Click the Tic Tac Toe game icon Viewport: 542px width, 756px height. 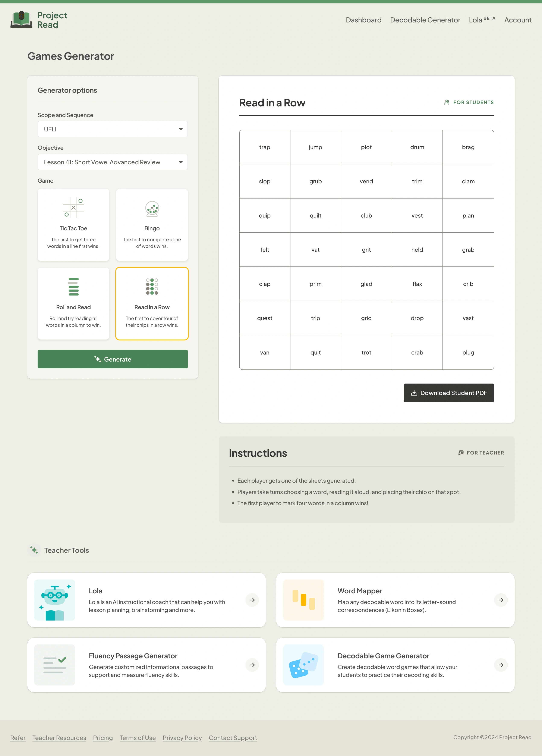(73, 208)
